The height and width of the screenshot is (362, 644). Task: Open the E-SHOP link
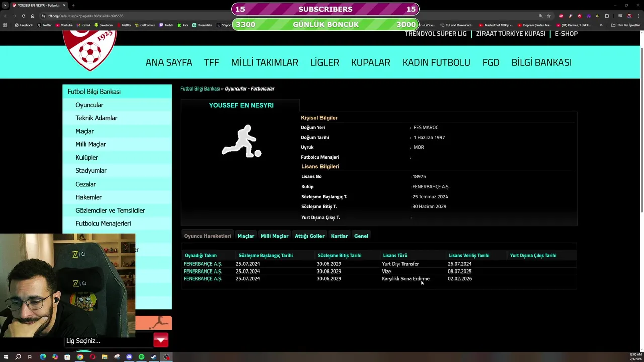566,34
